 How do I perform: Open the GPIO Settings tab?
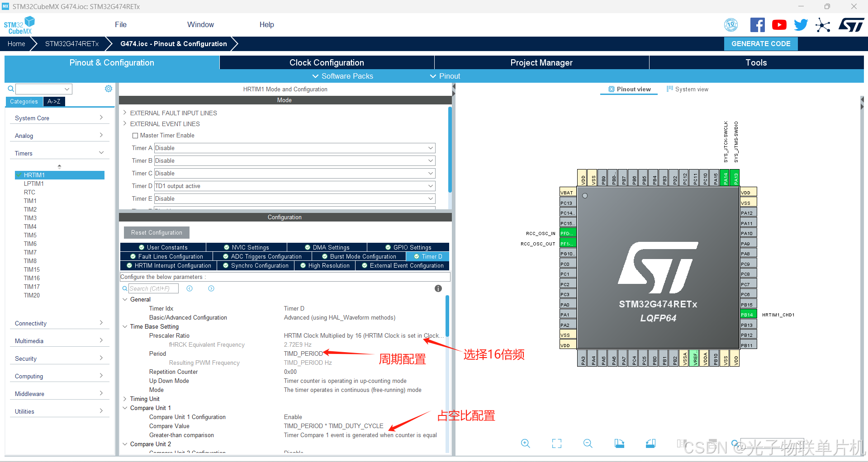tap(408, 247)
